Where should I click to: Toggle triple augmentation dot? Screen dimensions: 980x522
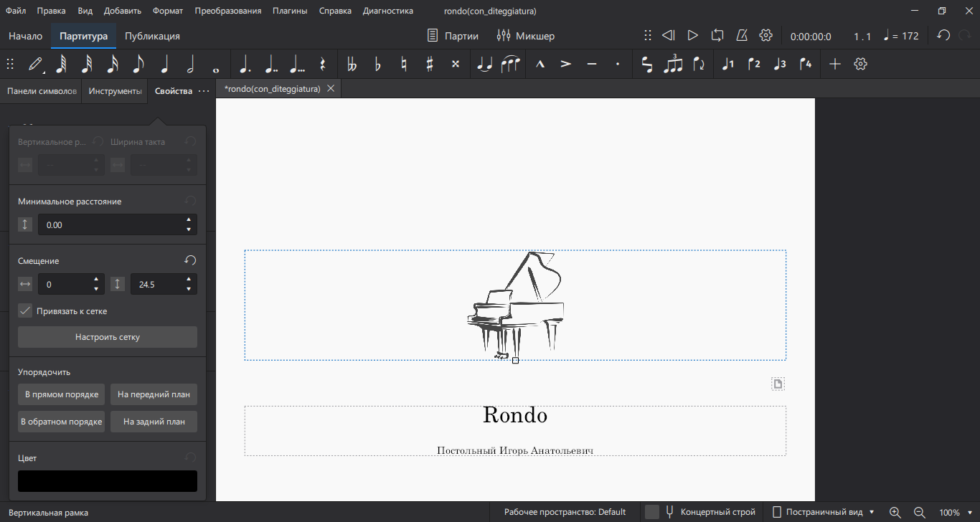[296, 64]
